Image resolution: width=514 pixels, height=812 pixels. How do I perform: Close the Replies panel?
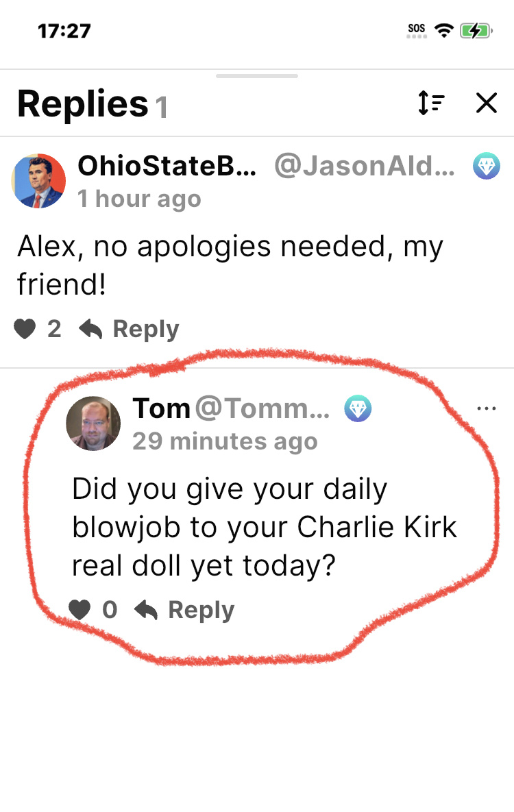coord(486,103)
